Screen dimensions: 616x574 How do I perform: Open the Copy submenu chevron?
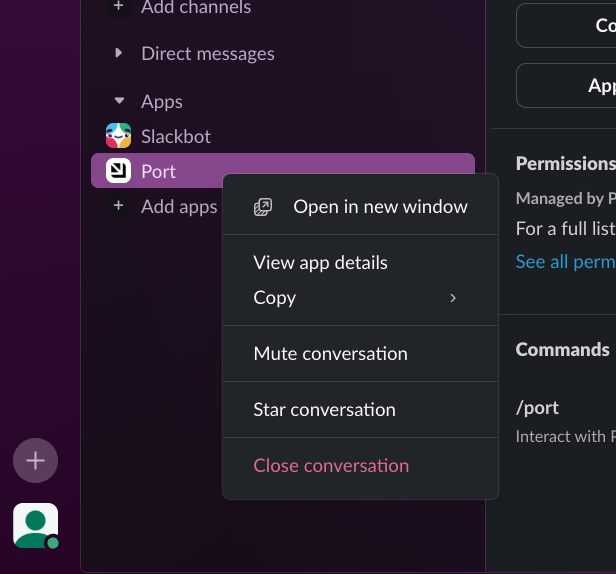pyautogui.click(x=453, y=298)
